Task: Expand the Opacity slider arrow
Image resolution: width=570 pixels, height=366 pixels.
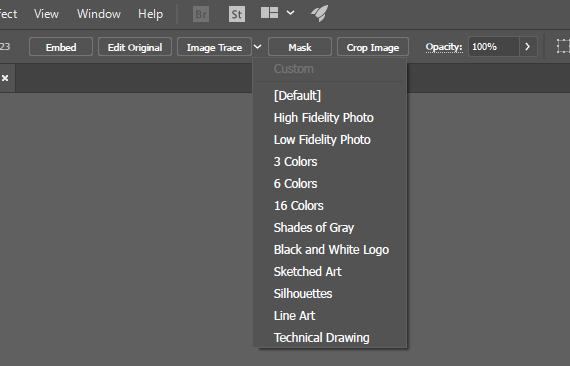Action: [528, 47]
